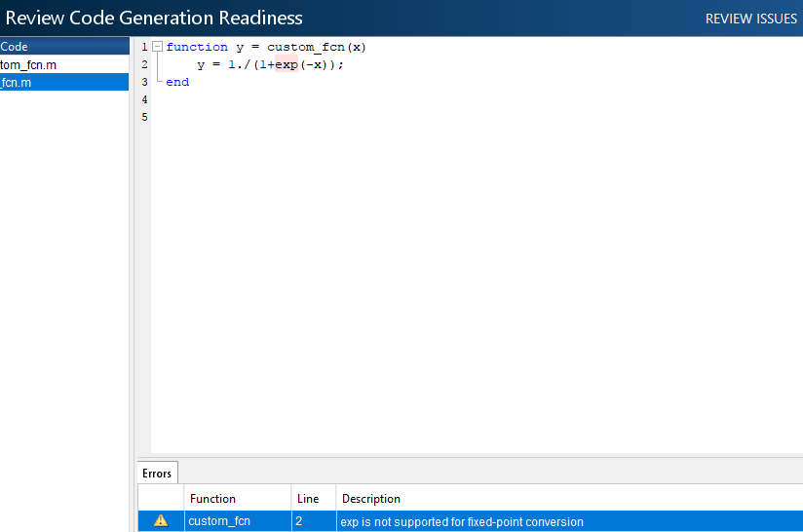Sort errors by the Description column header
The height and width of the screenshot is (532, 803).
(569, 498)
